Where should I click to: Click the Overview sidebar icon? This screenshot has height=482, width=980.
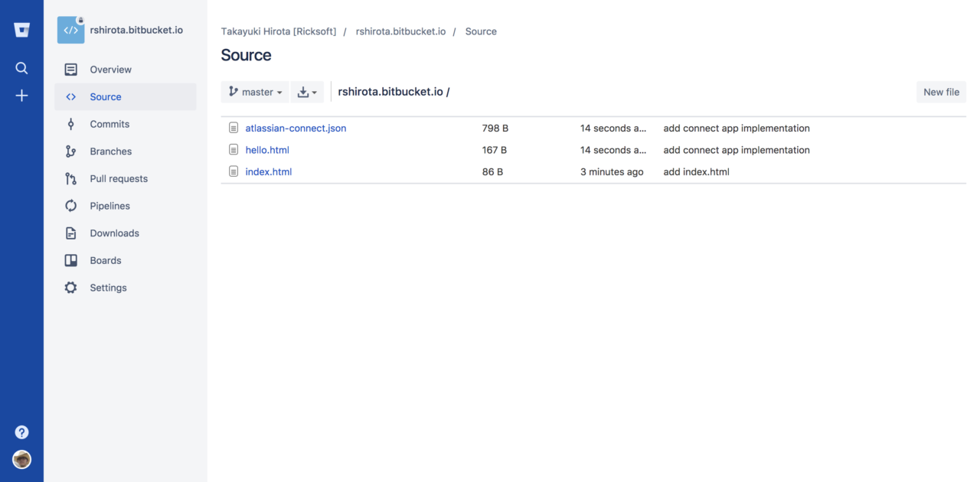tap(71, 70)
